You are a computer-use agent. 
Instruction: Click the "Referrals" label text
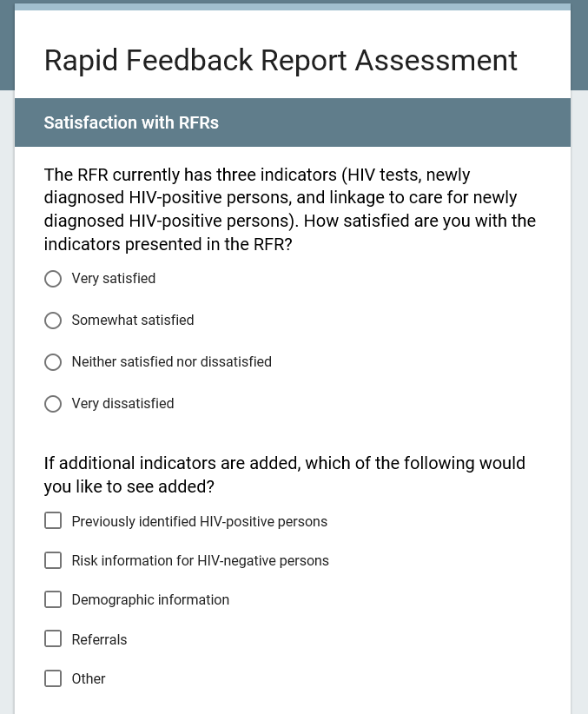pos(99,640)
